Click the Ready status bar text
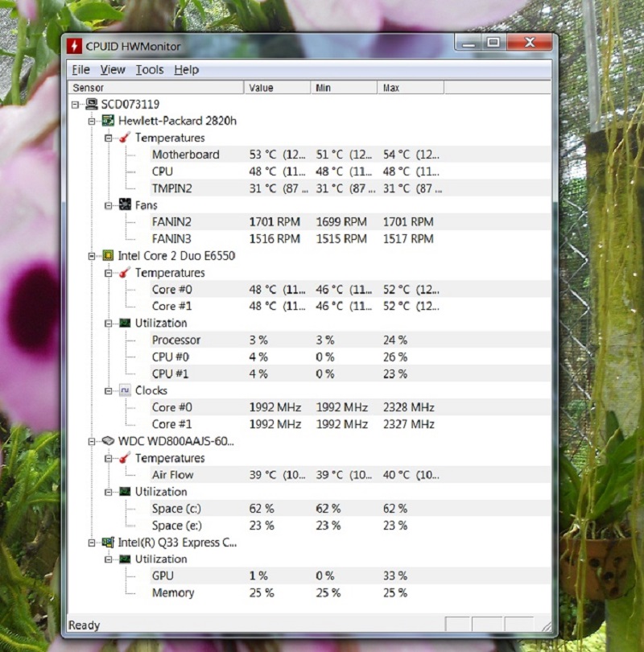 tap(84, 625)
